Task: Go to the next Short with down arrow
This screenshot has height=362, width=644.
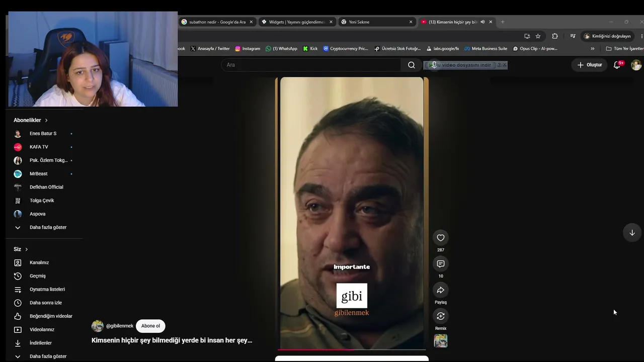Action: click(x=632, y=233)
